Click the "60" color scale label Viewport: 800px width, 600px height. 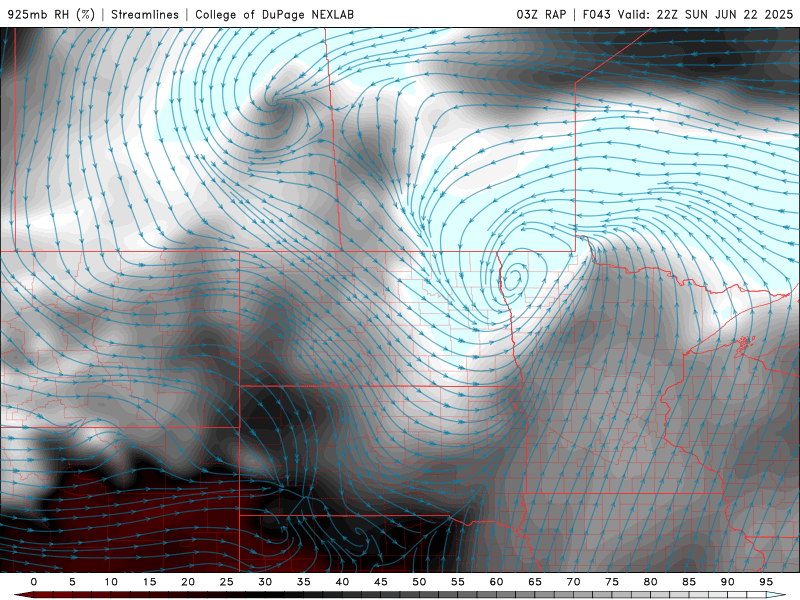pyautogui.click(x=496, y=582)
